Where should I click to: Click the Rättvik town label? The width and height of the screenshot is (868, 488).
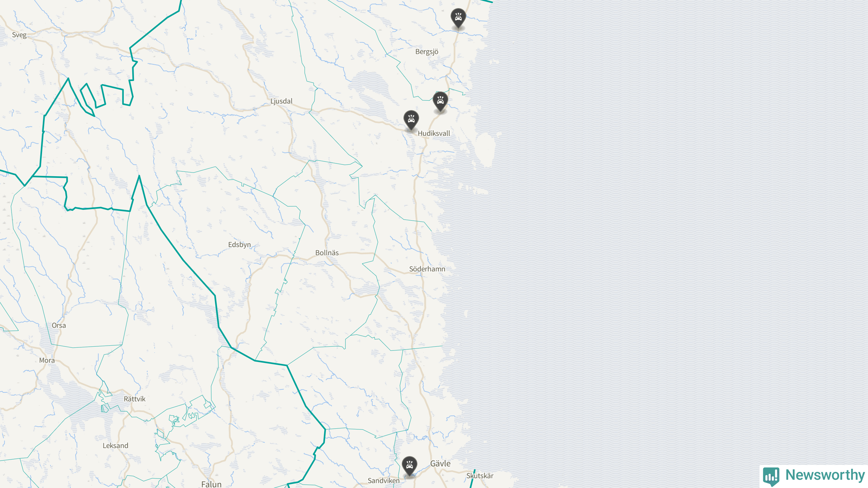134,399
